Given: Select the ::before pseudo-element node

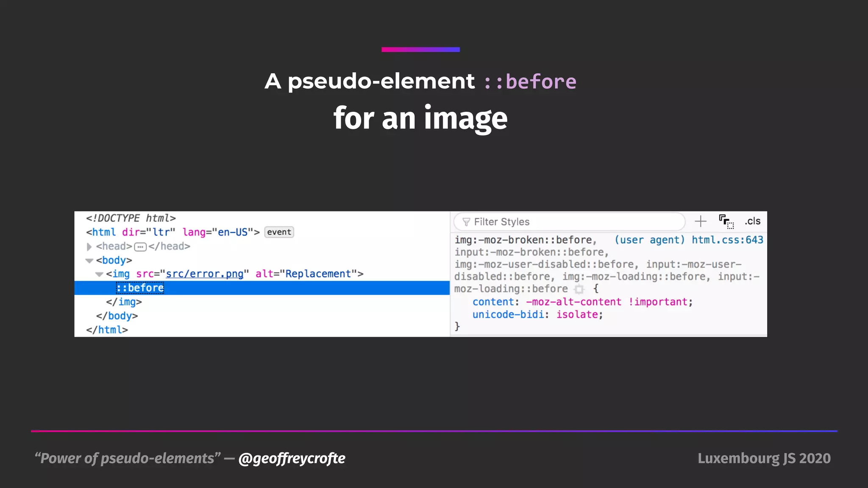Looking at the screenshot, I should pyautogui.click(x=140, y=288).
